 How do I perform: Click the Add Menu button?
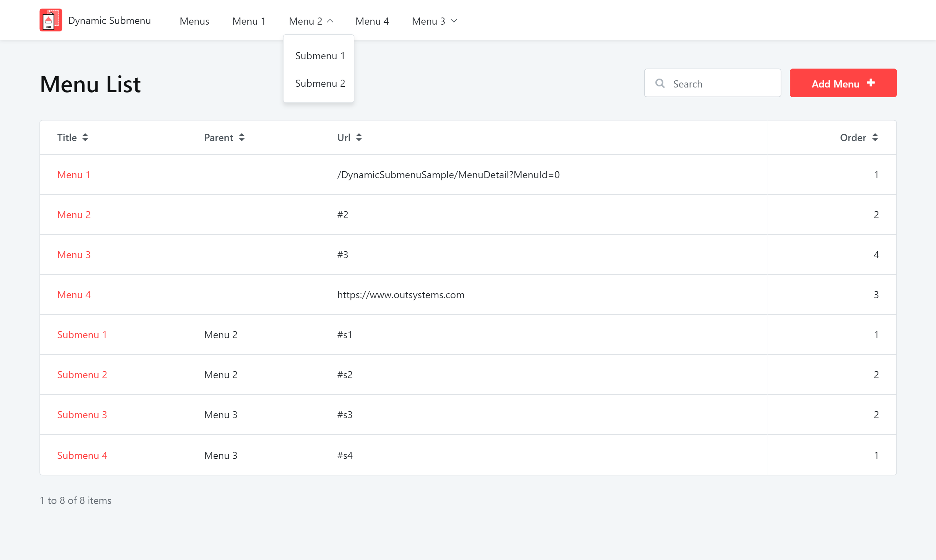coord(843,83)
